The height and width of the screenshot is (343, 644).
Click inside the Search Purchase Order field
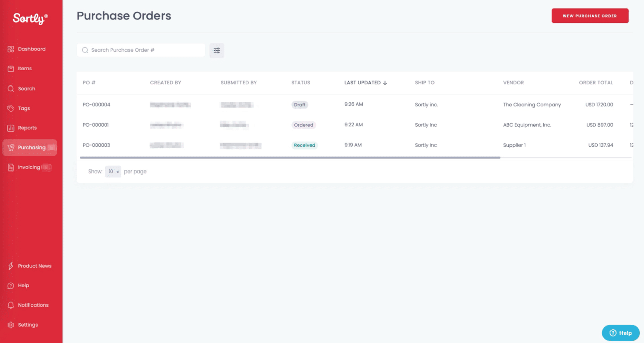pos(141,50)
